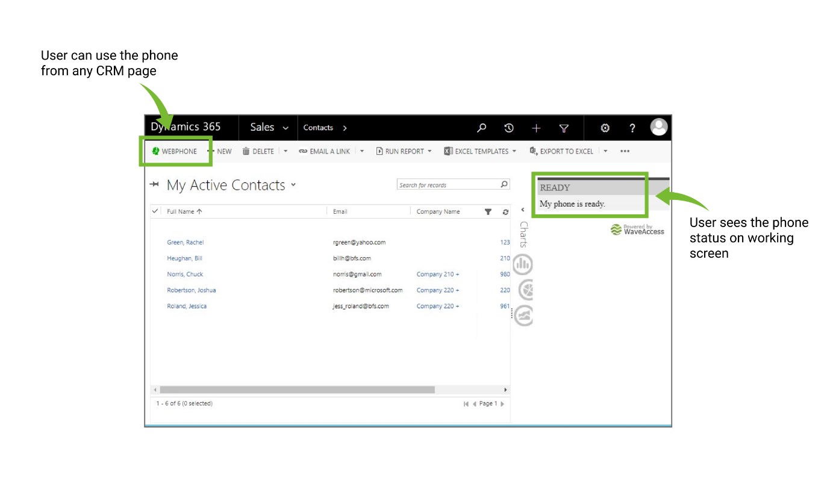Open the settings gear icon
The image size is (836, 504).
click(x=605, y=128)
